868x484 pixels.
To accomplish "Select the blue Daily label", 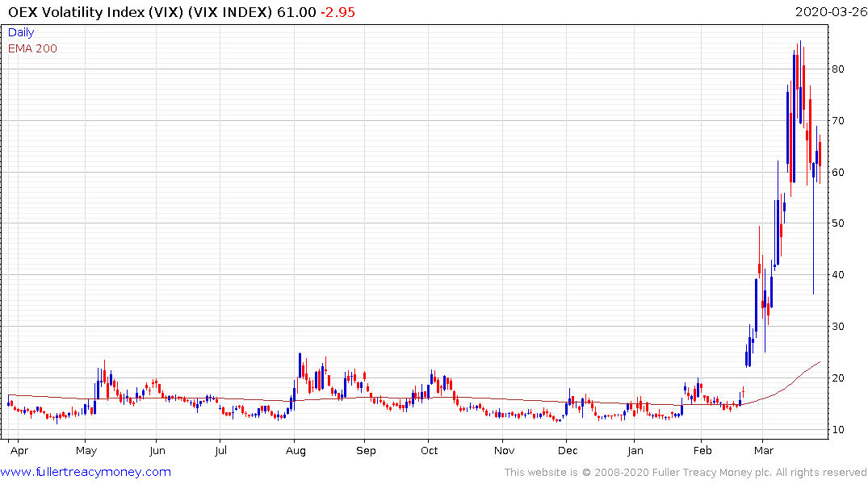I will coord(21,32).
